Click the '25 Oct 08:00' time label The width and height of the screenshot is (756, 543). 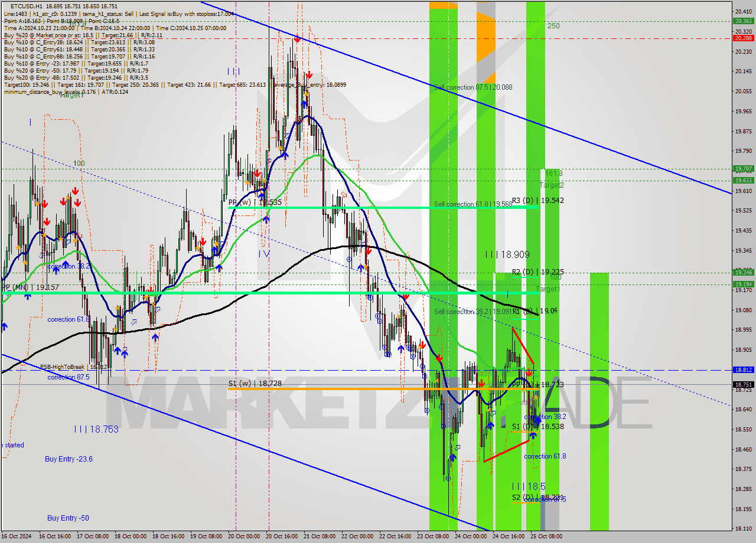coord(546,537)
